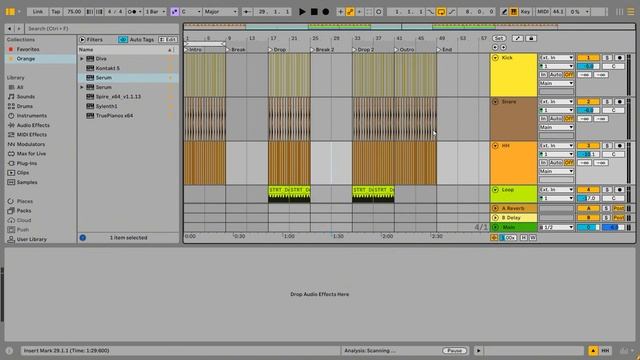Image resolution: width=640 pixels, height=360 pixels.
Task: Arm the Arrangement Record button
Action: click(x=325, y=12)
